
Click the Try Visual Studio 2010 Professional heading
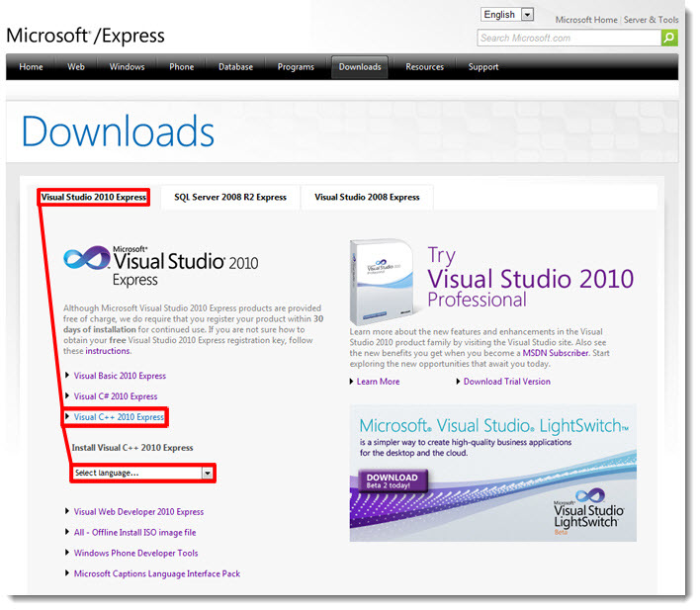(530, 277)
